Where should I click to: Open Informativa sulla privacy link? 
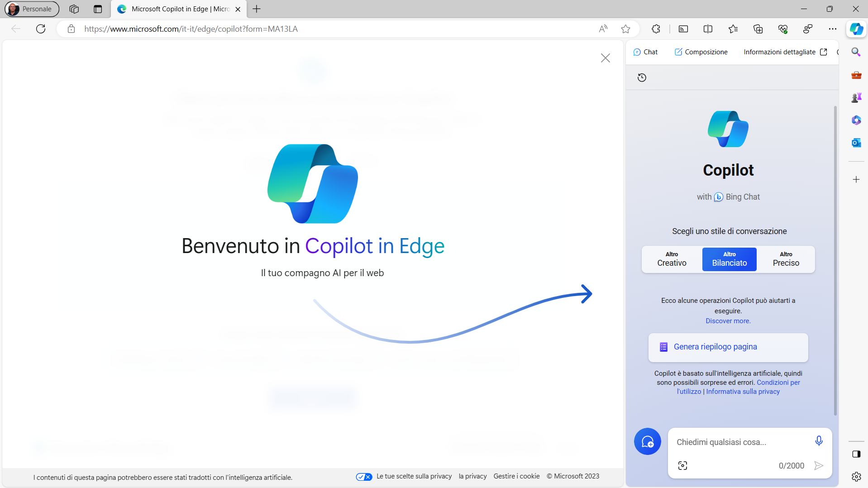click(743, 392)
